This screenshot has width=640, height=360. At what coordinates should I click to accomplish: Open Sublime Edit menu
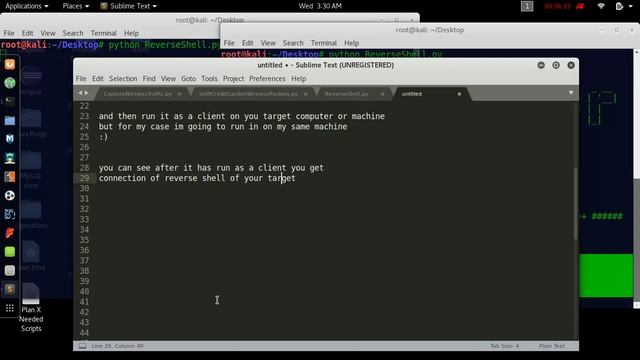tap(98, 78)
